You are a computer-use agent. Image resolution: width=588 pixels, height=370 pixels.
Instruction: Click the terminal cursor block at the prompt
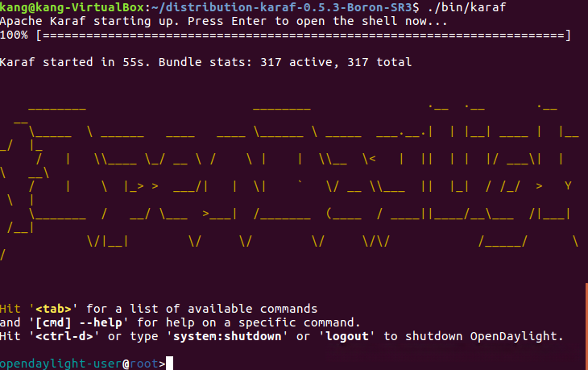point(170,364)
